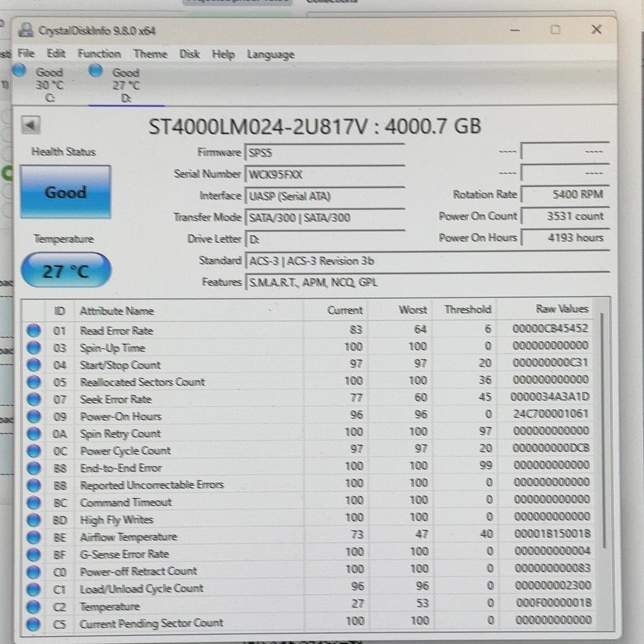This screenshot has width=644, height=644.
Task: Open the Theme menu
Action: [x=150, y=54]
